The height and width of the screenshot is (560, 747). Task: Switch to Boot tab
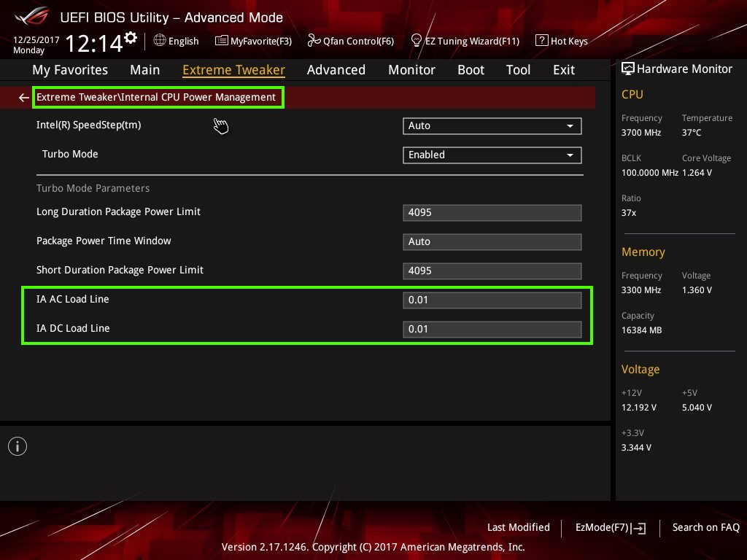(x=471, y=70)
